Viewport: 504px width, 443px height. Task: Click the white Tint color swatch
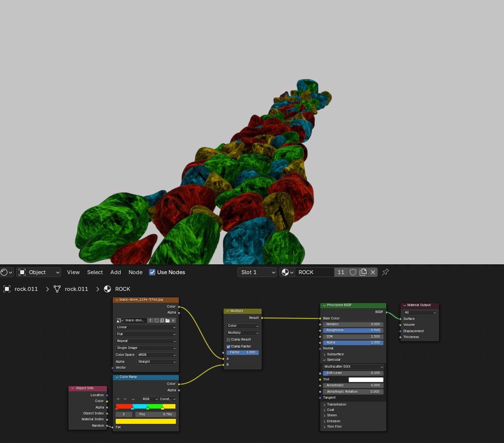point(366,380)
